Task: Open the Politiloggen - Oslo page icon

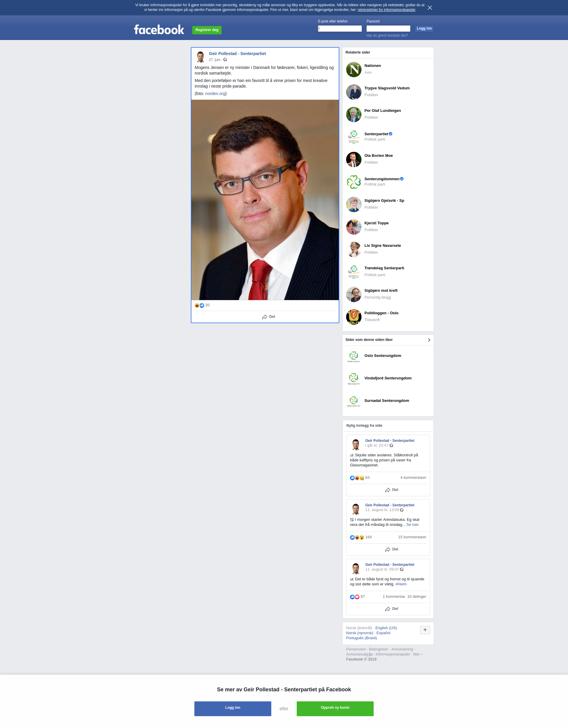Action: [354, 317]
